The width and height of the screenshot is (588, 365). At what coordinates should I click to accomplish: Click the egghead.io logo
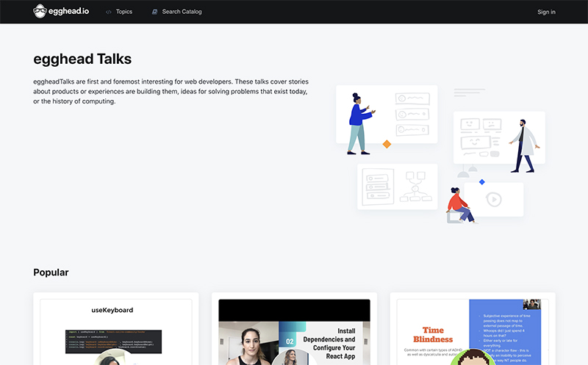(61, 11)
